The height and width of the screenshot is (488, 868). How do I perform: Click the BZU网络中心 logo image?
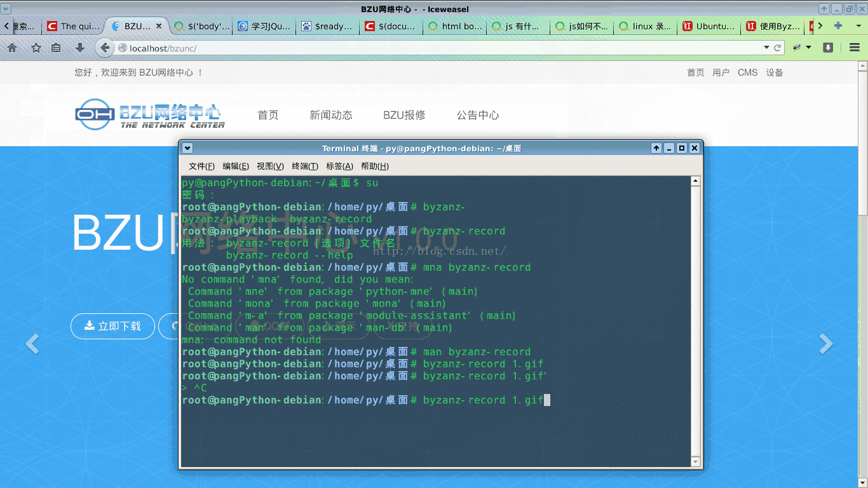[x=150, y=114]
